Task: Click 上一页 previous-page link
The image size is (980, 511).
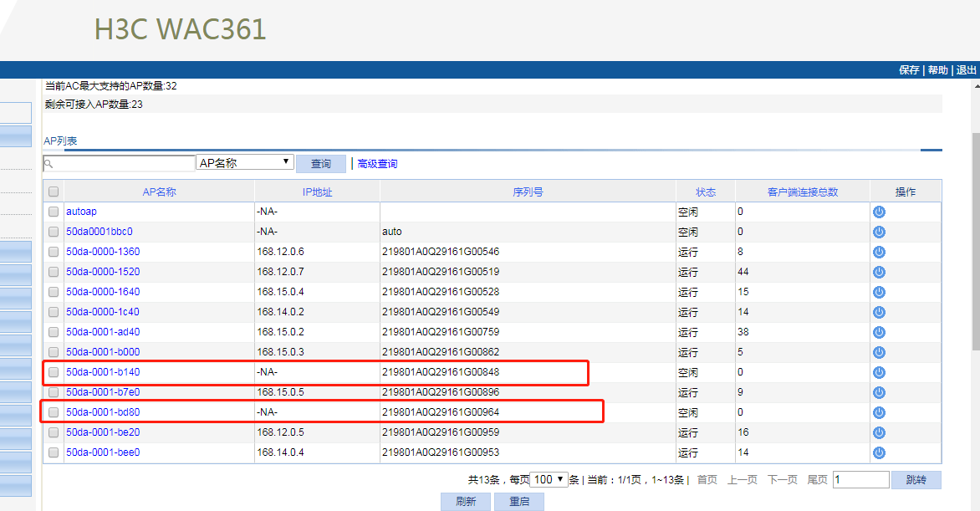Action: point(742,480)
